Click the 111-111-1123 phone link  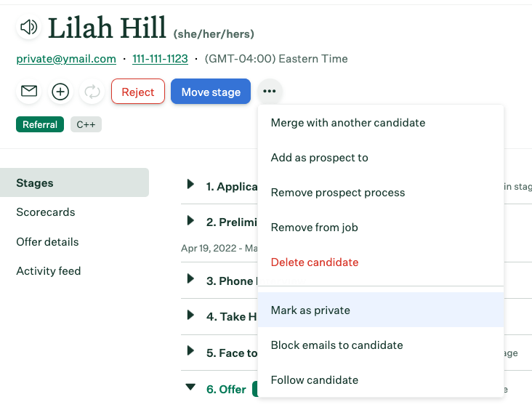pyautogui.click(x=160, y=59)
